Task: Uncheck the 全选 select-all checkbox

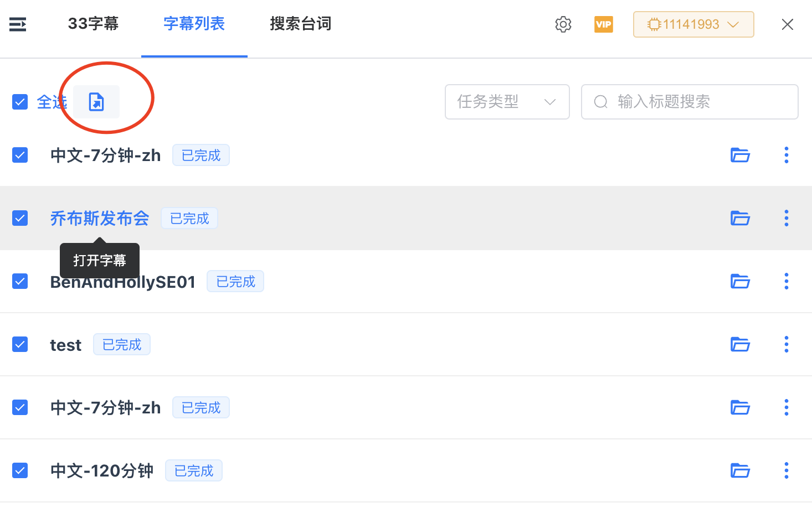Action: click(x=20, y=102)
